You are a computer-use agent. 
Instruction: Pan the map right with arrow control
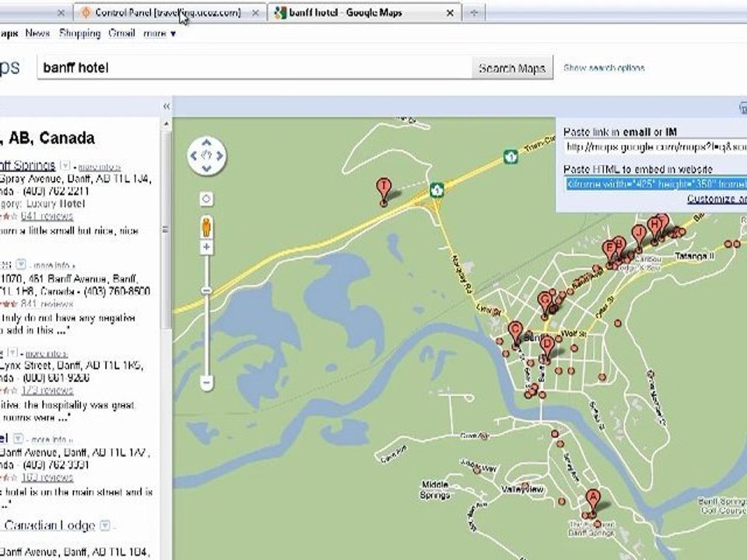219,156
